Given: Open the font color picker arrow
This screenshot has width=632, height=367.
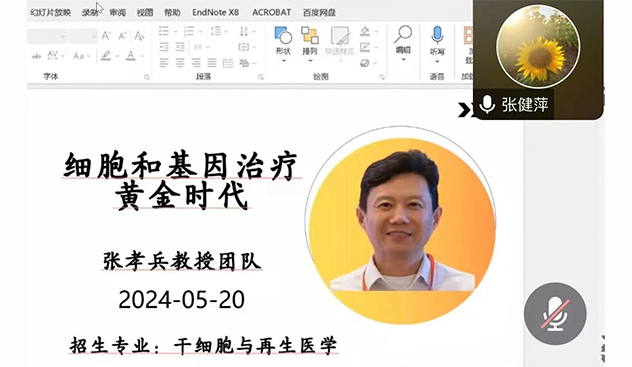Looking at the screenshot, I should click(142, 56).
